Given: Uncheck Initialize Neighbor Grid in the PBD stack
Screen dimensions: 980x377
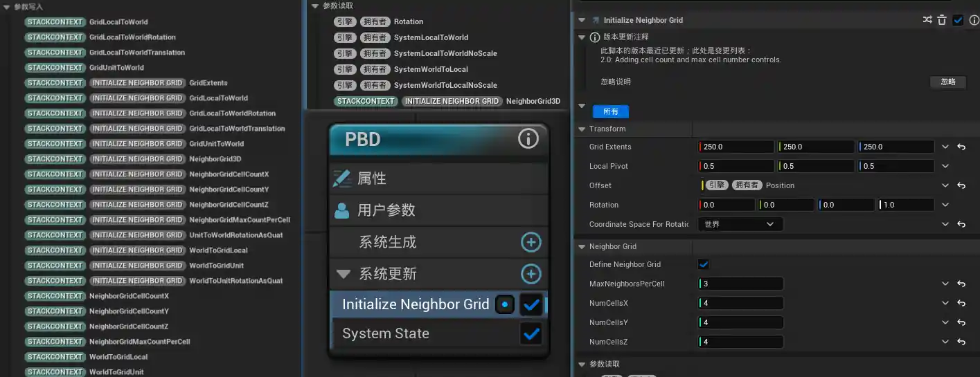Looking at the screenshot, I should tap(531, 304).
